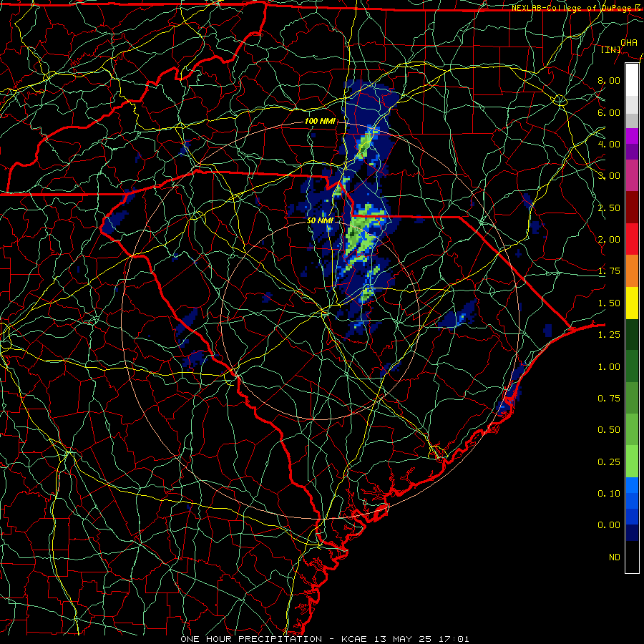
Task: Click the [IN] units label
Action: pos(611,49)
